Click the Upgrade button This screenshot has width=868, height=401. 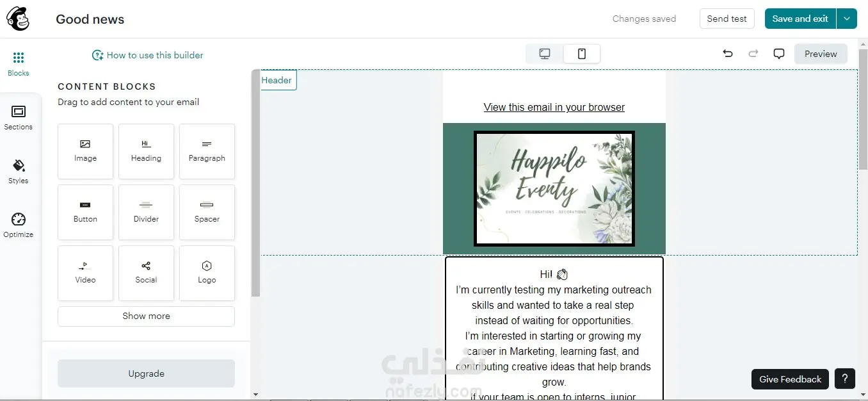tap(146, 373)
